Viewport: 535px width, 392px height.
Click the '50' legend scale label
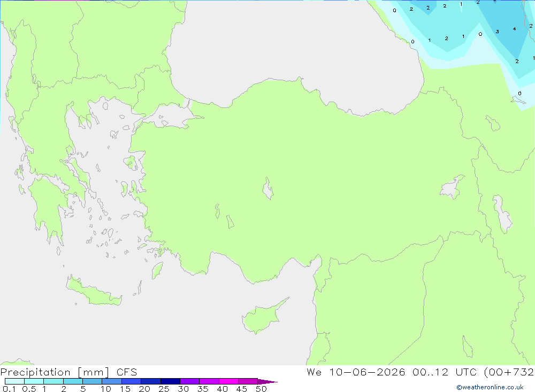tap(261, 389)
